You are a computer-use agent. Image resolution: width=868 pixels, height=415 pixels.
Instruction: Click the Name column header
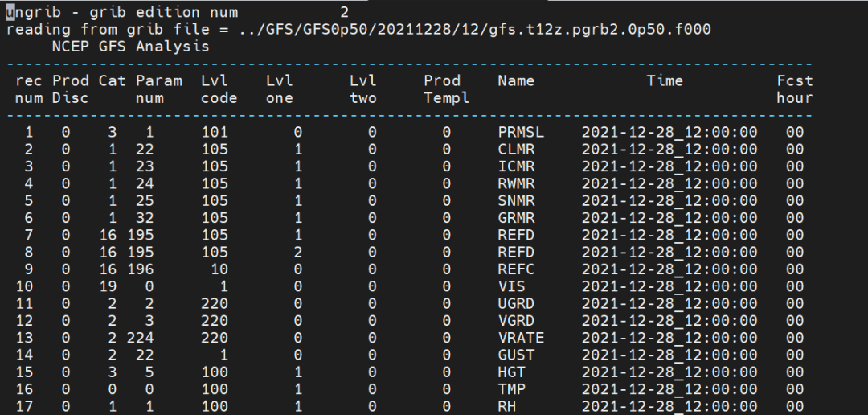pos(516,80)
